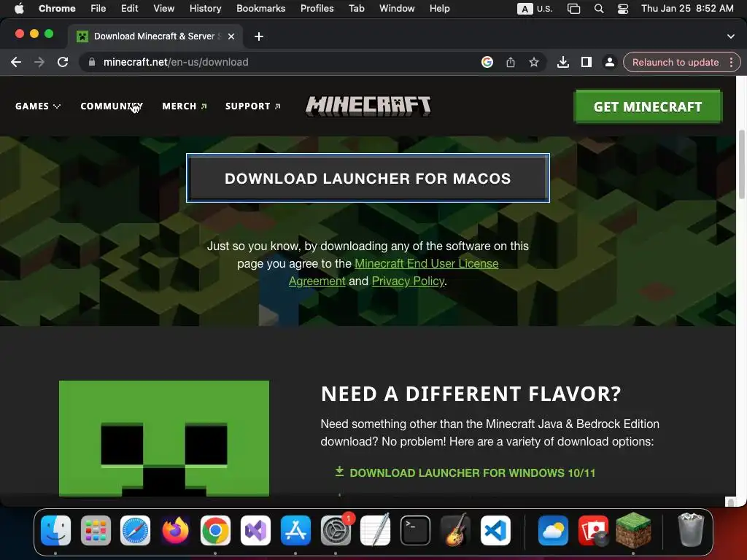This screenshot has width=747, height=560.
Task: Open Safari from the Dock
Action: coord(135,530)
